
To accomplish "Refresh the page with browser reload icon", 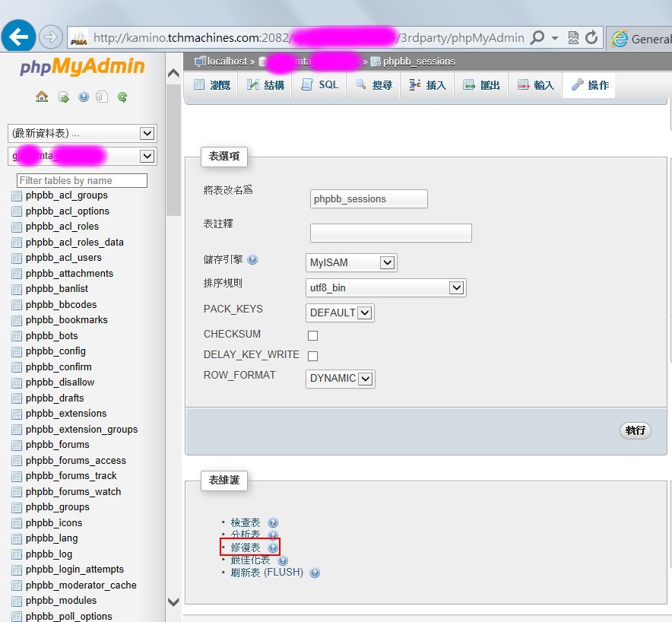I will [x=591, y=38].
